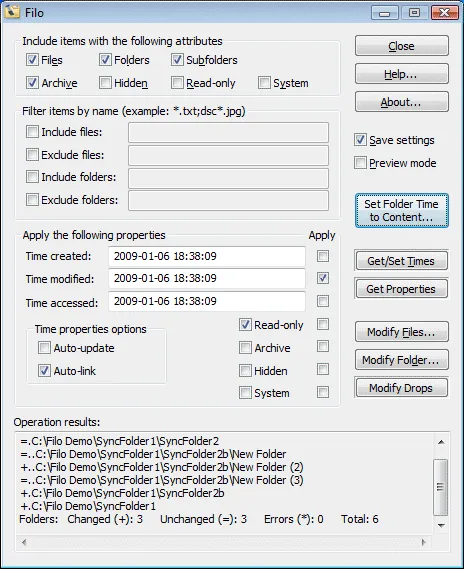The image size is (464, 569).
Task: Check the Include folders filter checkbox
Action: [x=32, y=177]
